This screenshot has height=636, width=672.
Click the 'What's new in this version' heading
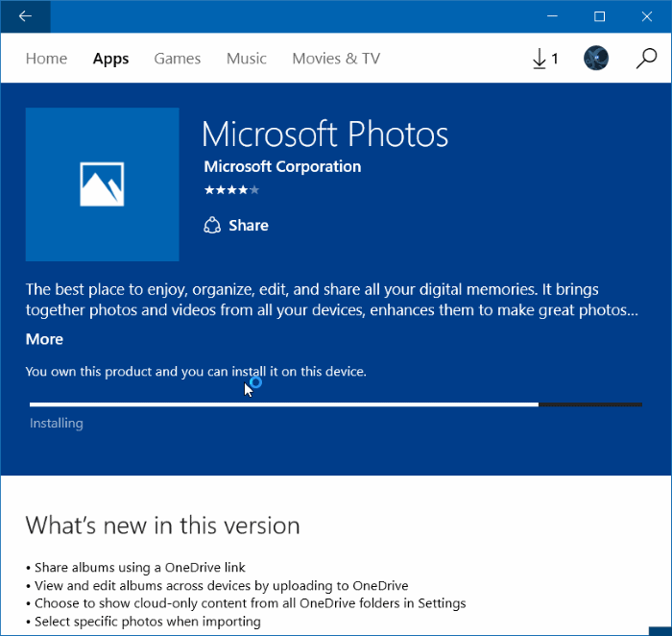coord(163,525)
